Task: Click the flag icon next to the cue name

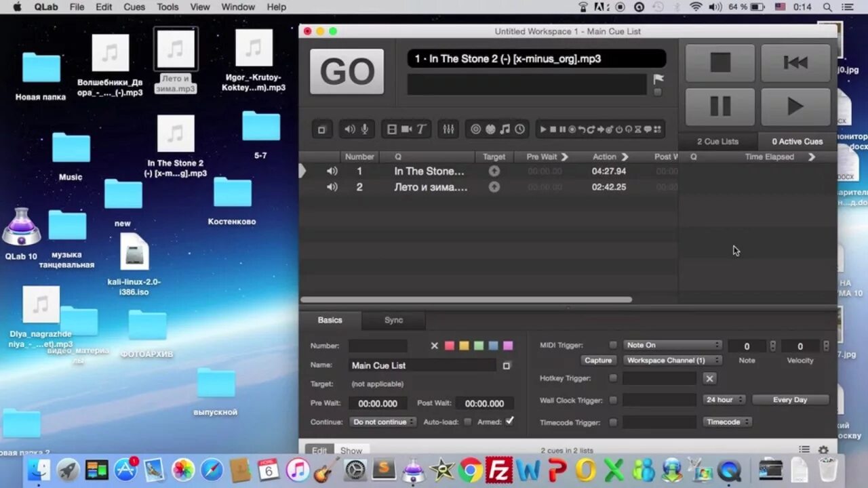Action: click(658, 79)
